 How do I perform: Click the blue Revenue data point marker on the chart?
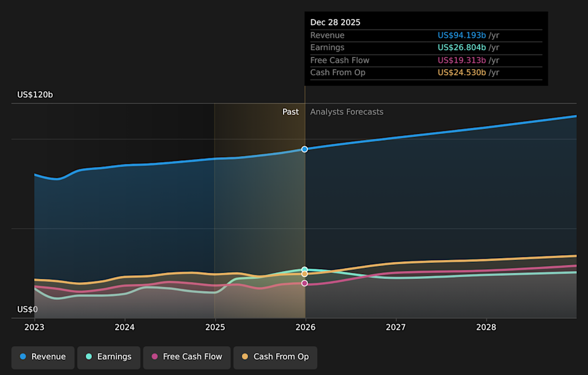tap(304, 149)
